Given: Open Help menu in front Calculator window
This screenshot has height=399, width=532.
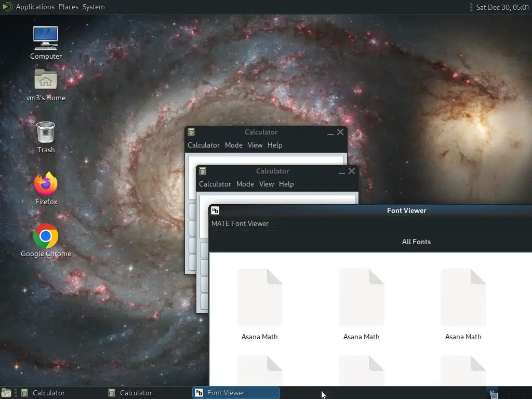Looking at the screenshot, I should coord(286,184).
